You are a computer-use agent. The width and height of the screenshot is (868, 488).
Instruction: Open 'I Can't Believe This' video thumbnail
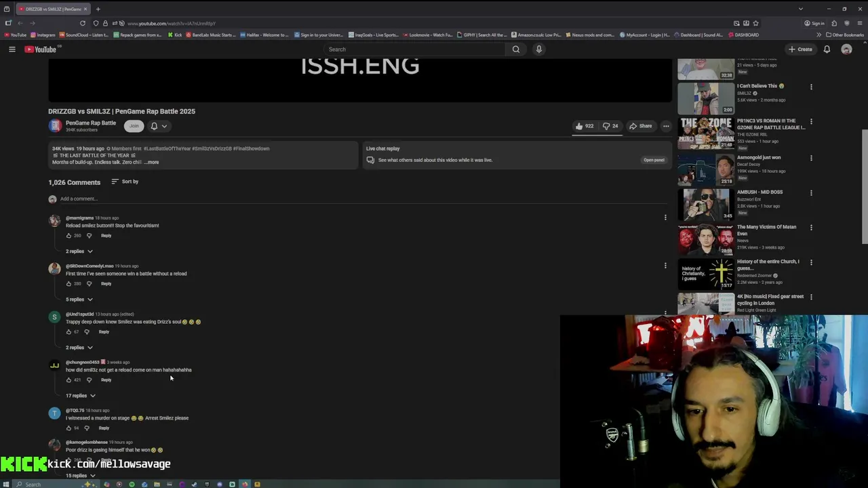706,98
